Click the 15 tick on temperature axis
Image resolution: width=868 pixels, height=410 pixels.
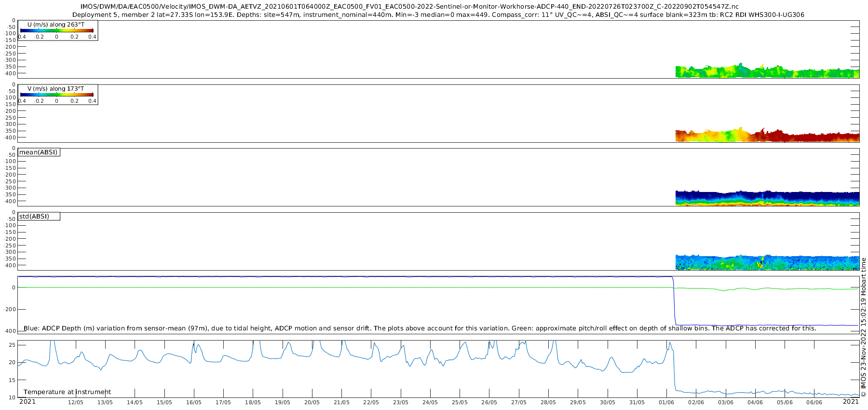pyautogui.click(x=13, y=380)
